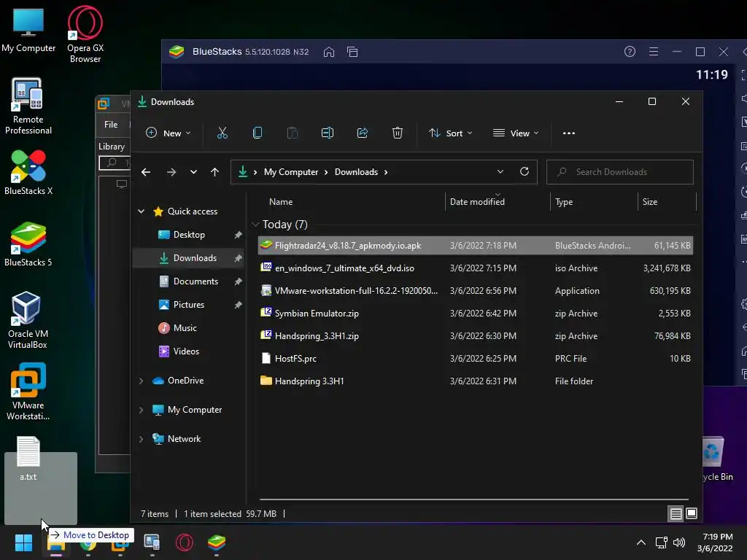
Task: Open BlueStacks home icon in title bar
Action: pyautogui.click(x=329, y=52)
